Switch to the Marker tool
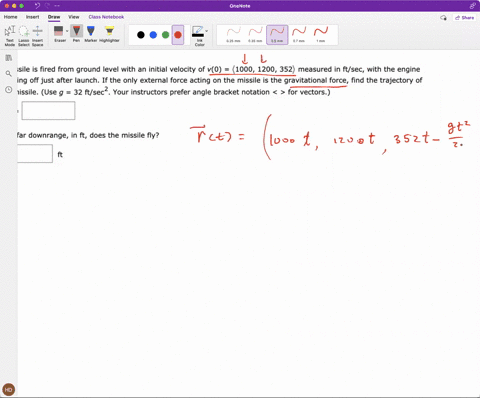This screenshot has width=480, height=398. [x=90, y=34]
